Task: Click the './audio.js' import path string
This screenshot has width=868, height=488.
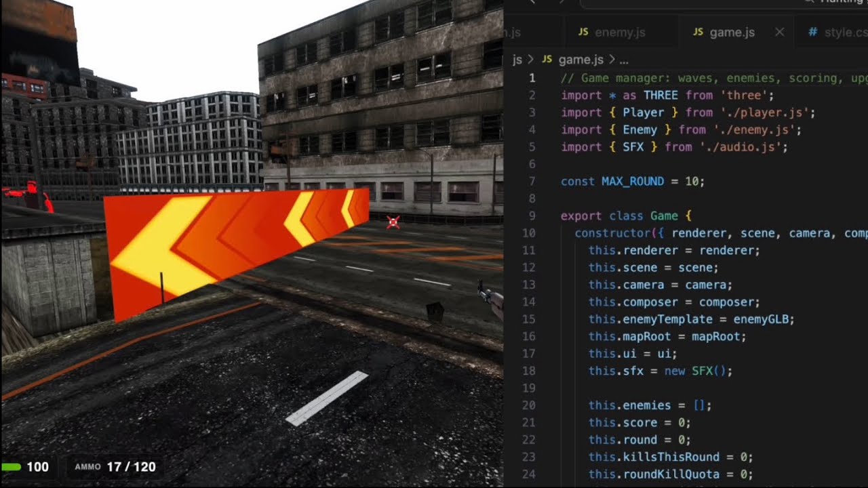Action: (x=741, y=147)
